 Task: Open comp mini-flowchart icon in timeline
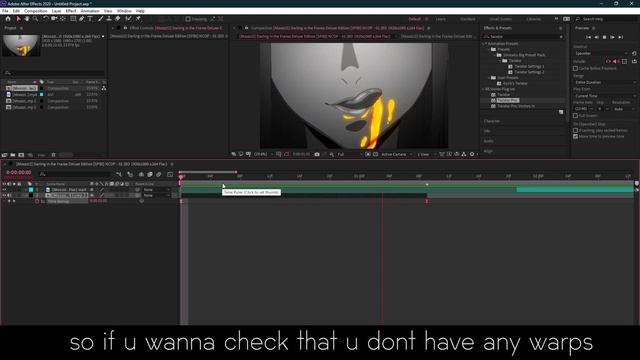point(119,174)
